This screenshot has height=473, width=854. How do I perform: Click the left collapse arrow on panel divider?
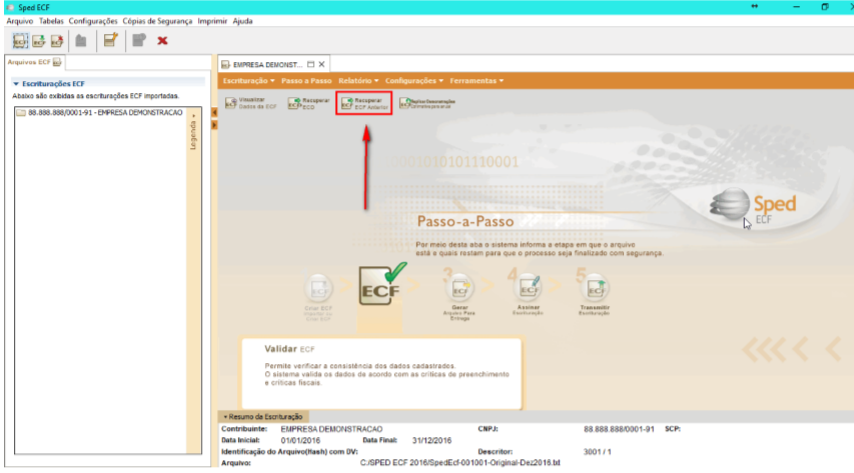pyautogui.click(x=215, y=112)
